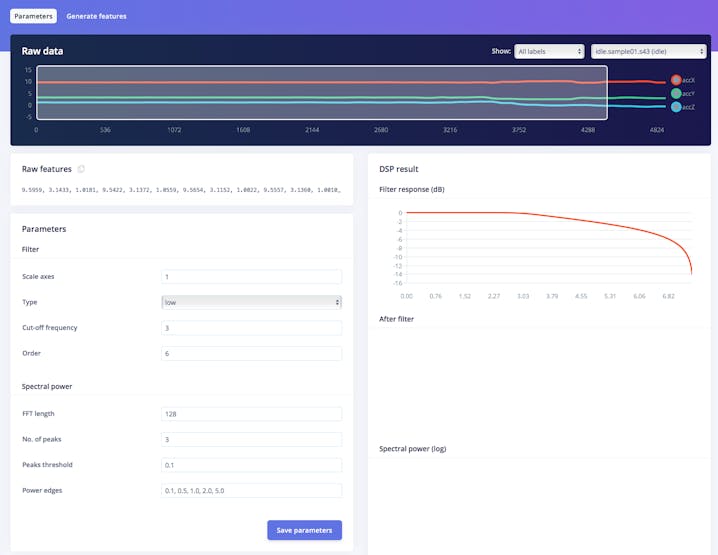Toggle the accZ series legend marker
Viewport: 718px width, 555px height.
676,107
